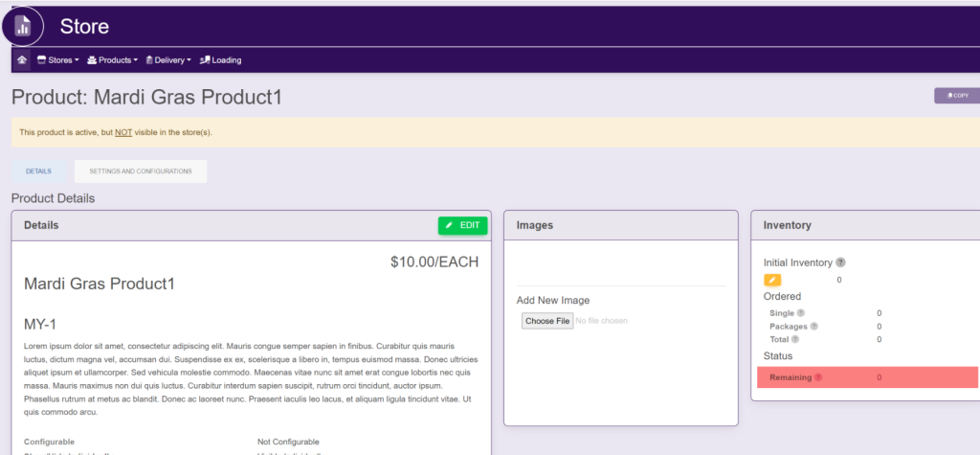Click Choose File to add image
Viewport: 980px width, 455px height.
(x=546, y=321)
